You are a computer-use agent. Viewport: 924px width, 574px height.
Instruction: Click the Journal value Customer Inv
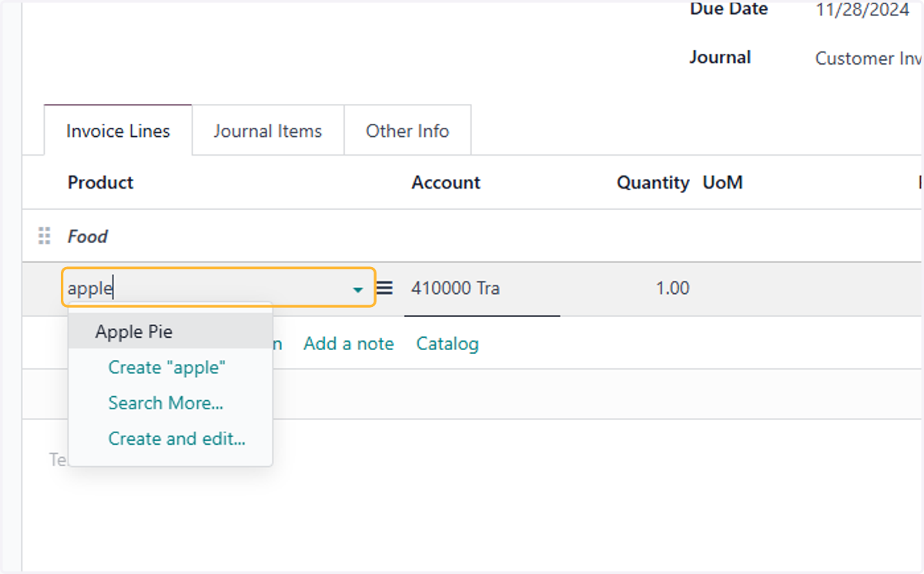[869, 58]
